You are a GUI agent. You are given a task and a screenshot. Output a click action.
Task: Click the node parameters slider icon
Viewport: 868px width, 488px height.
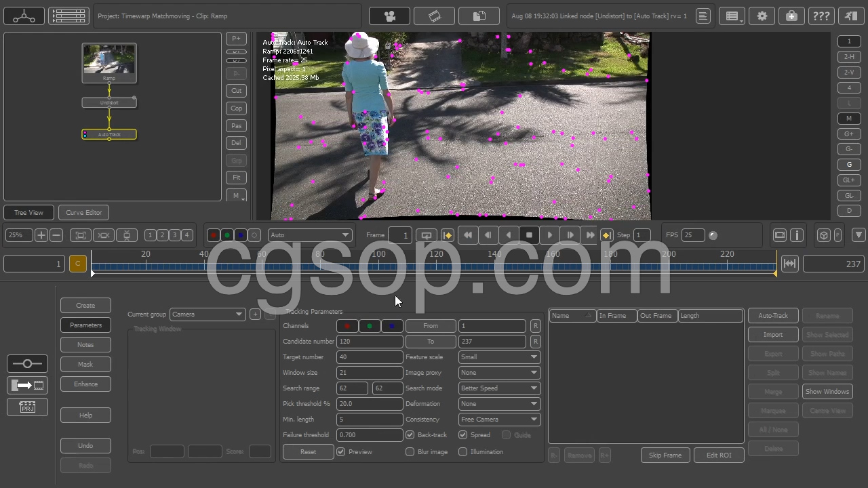coord(27,364)
